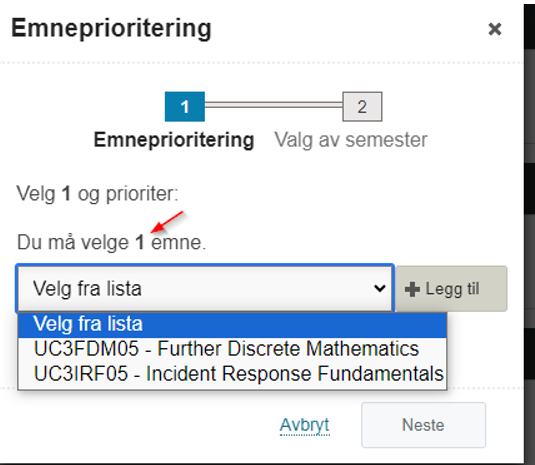Click the red arrow annotation above emne
This screenshot has width=535, height=465.
click(167, 222)
